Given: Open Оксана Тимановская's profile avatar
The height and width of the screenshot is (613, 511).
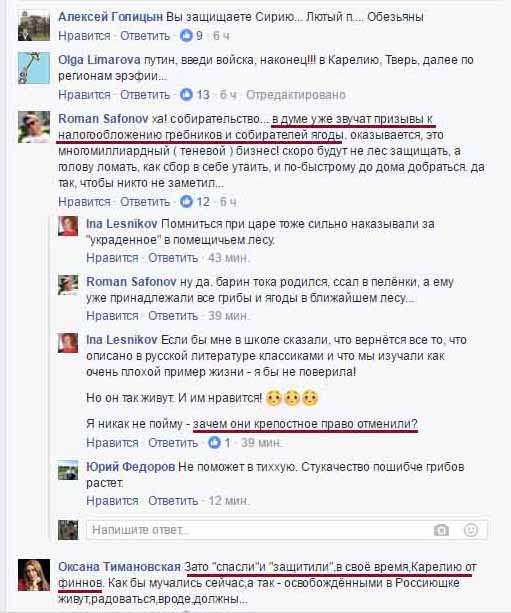Looking at the screenshot, I should 34,575.
